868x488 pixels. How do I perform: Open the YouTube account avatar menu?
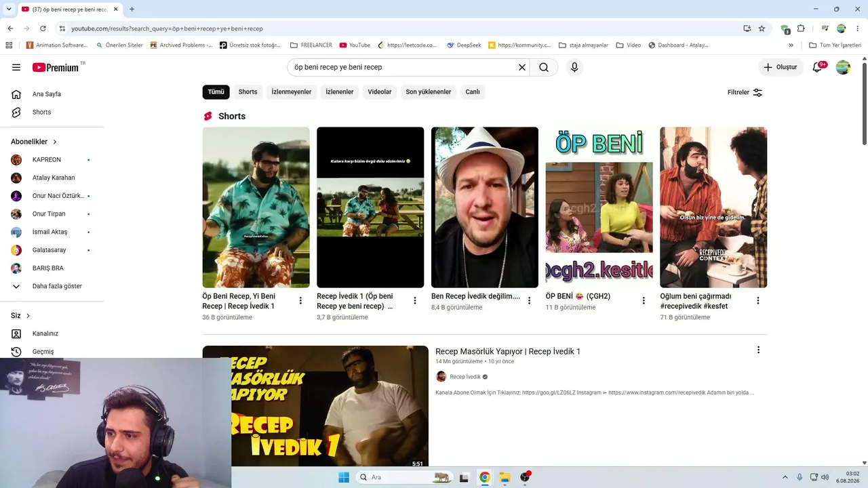click(843, 67)
